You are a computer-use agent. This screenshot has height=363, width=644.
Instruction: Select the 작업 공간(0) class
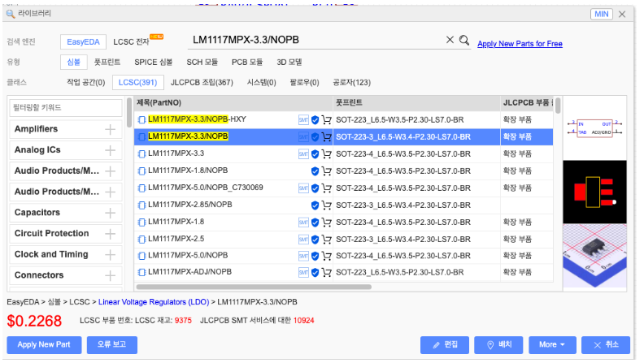tap(86, 83)
